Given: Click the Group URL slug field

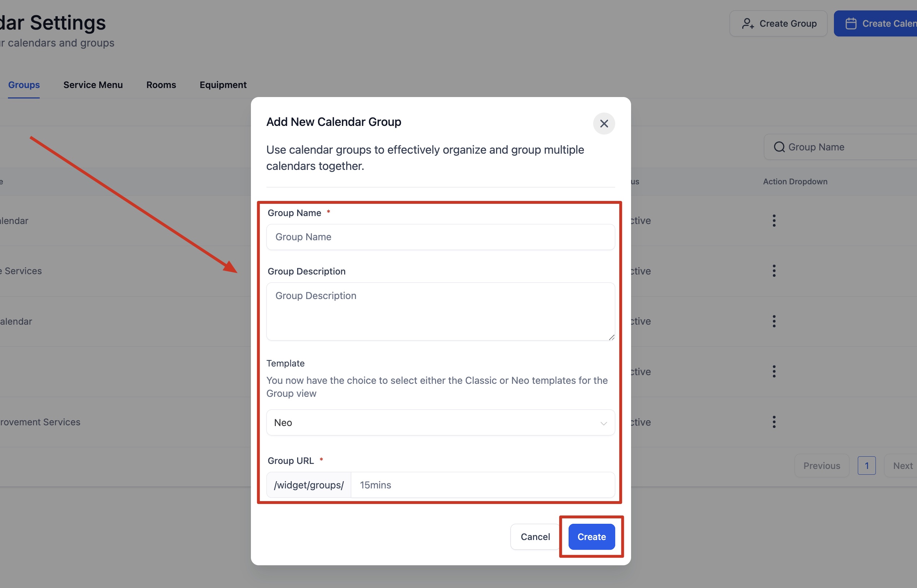Looking at the screenshot, I should [482, 485].
